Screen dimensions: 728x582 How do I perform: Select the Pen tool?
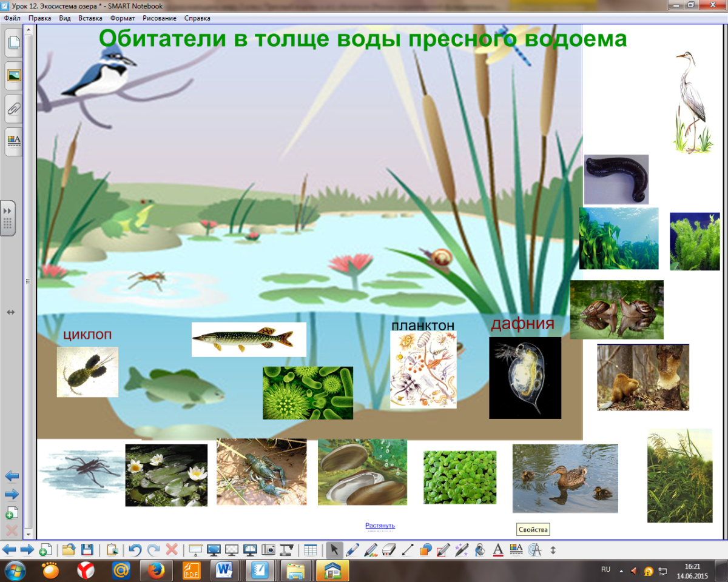pyautogui.click(x=351, y=550)
